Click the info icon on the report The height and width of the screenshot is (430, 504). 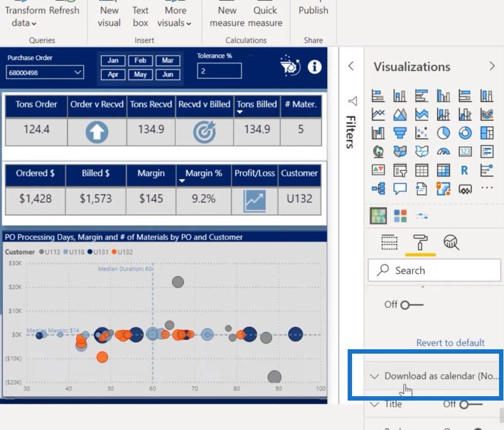315,67
